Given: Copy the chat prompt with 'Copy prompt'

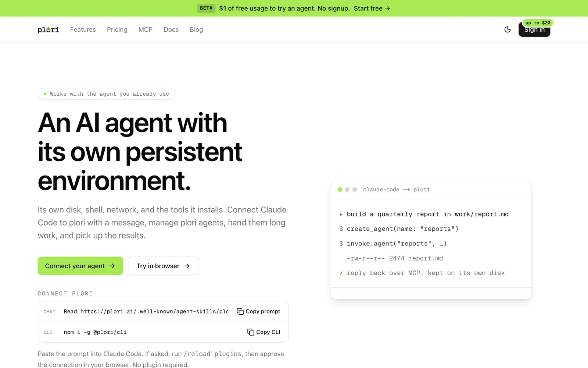Looking at the screenshot, I should (258, 311).
